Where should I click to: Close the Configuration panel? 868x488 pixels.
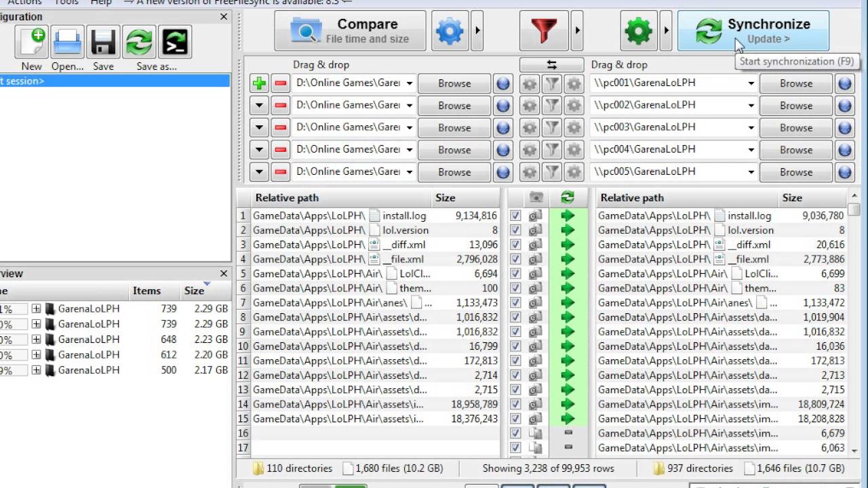coord(224,17)
